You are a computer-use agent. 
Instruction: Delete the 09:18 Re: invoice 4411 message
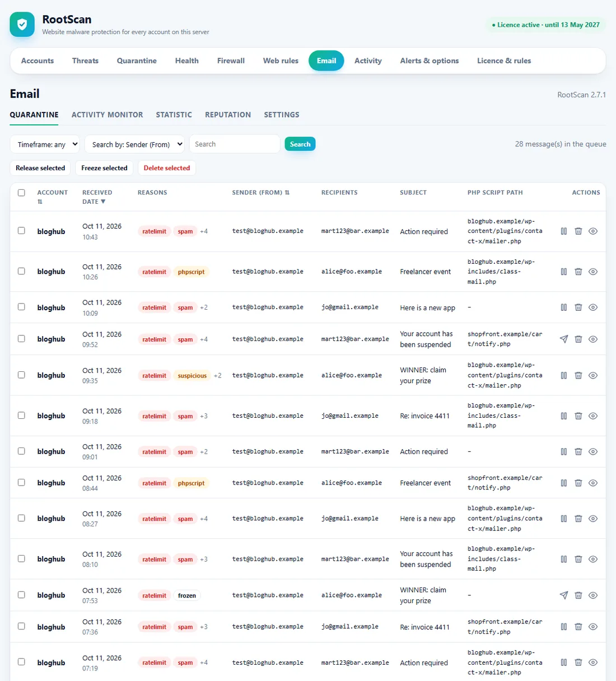tap(578, 416)
